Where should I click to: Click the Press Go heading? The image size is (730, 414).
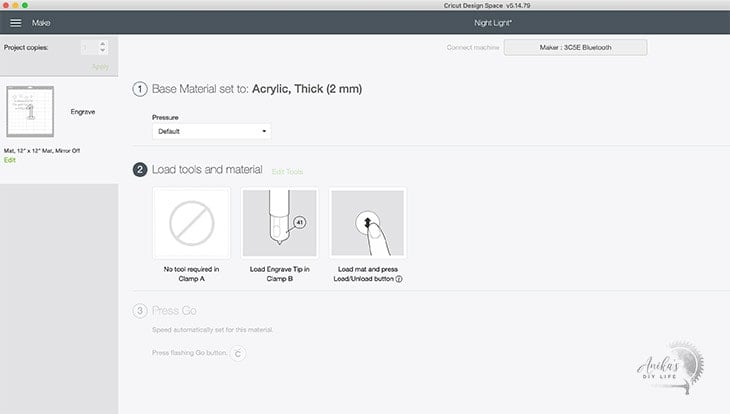pos(174,311)
